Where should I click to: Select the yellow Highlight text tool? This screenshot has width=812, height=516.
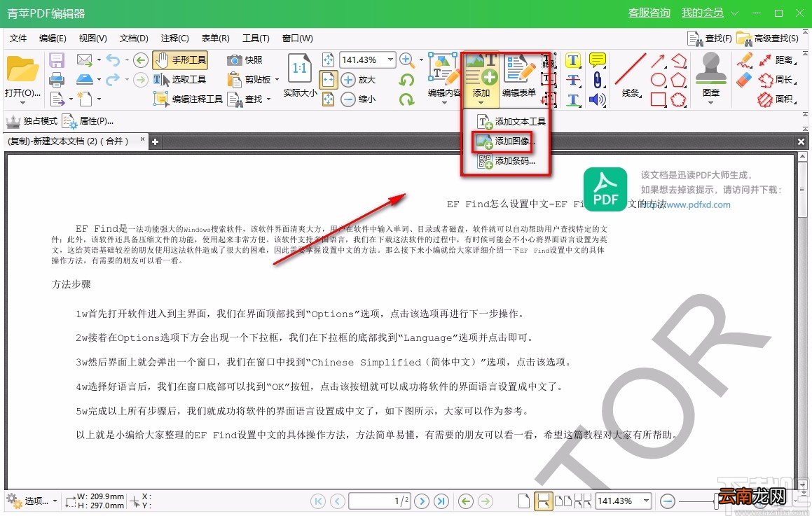pyautogui.click(x=573, y=60)
